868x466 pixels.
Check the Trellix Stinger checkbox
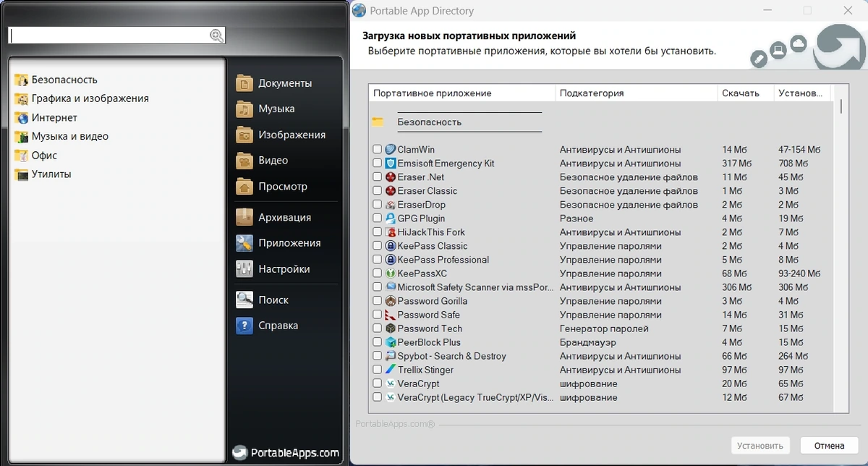[377, 370]
